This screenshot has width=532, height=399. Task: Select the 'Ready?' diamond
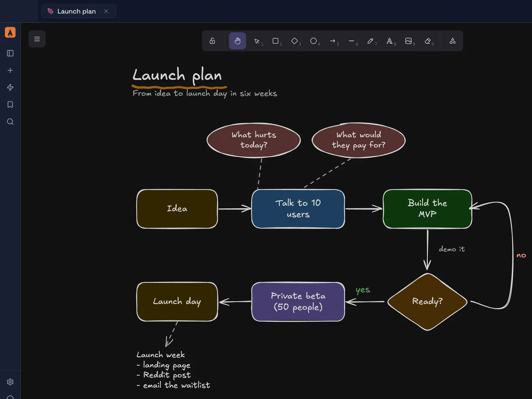point(427,302)
